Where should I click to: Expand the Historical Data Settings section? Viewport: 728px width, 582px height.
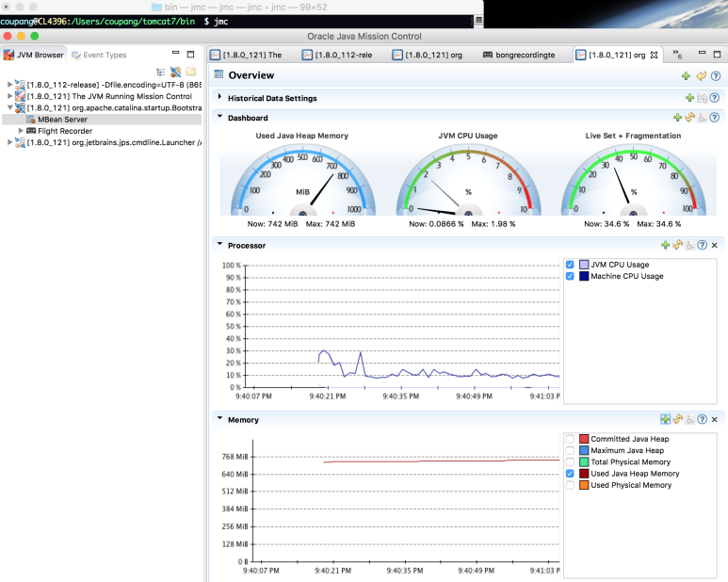pyautogui.click(x=219, y=97)
